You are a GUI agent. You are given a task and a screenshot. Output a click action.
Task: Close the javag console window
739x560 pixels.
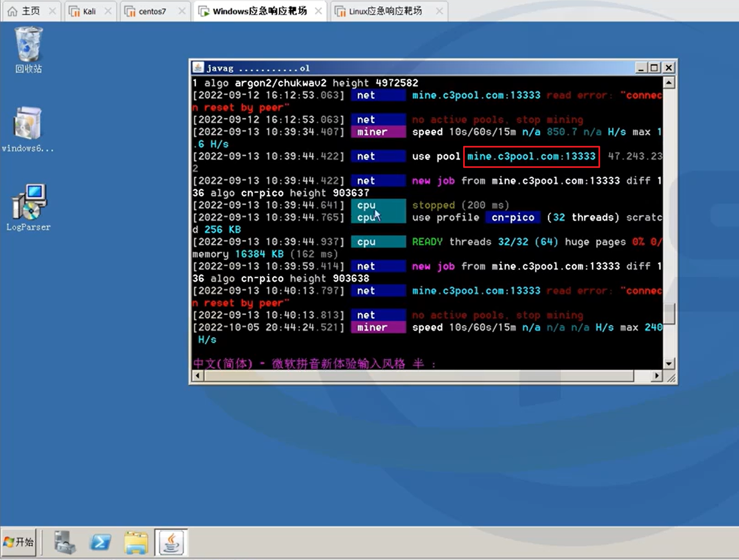[669, 68]
